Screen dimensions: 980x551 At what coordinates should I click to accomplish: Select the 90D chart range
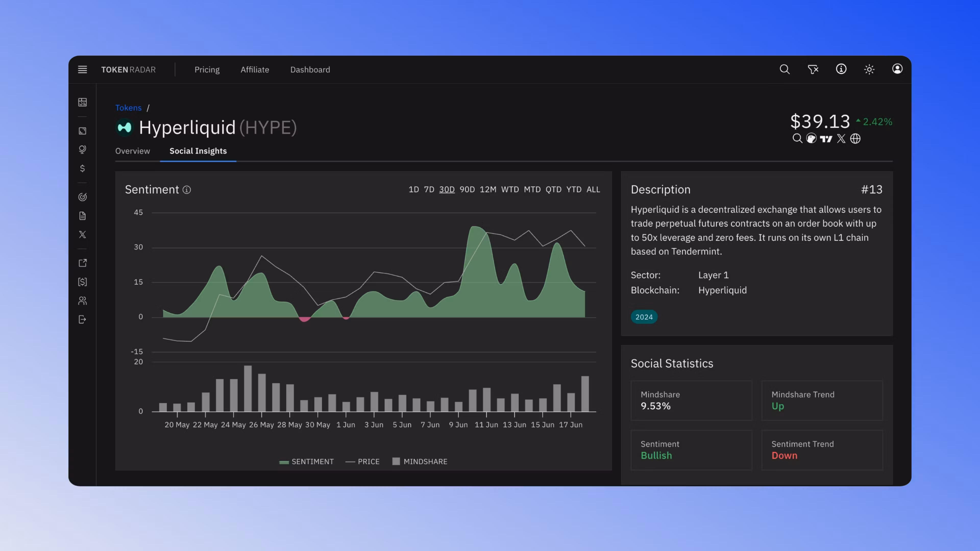(x=467, y=189)
